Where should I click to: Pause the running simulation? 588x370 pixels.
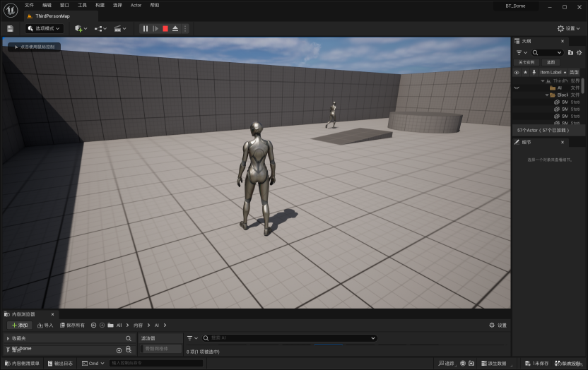click(145, 28)
